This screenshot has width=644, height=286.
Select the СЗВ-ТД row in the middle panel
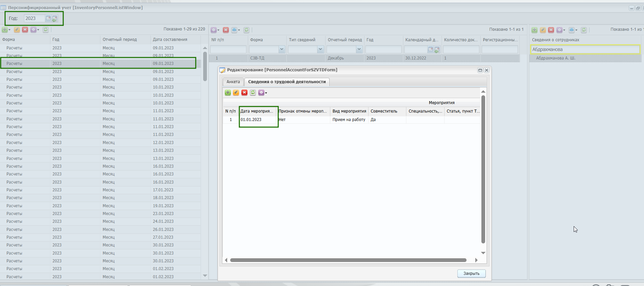364,58
